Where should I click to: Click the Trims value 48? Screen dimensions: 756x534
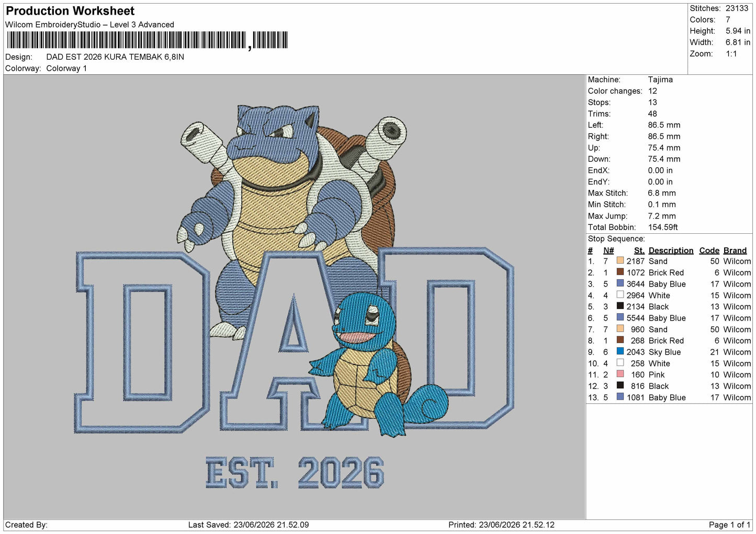(x=652, y=113)
